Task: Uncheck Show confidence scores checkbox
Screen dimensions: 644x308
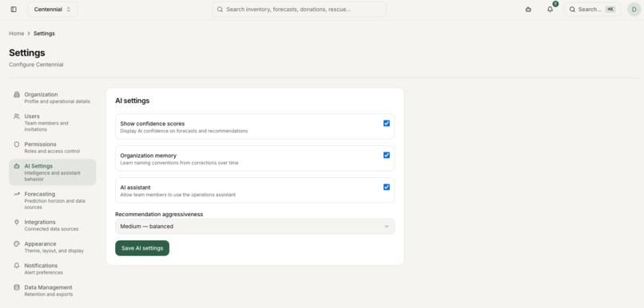Action: [387, 123]
